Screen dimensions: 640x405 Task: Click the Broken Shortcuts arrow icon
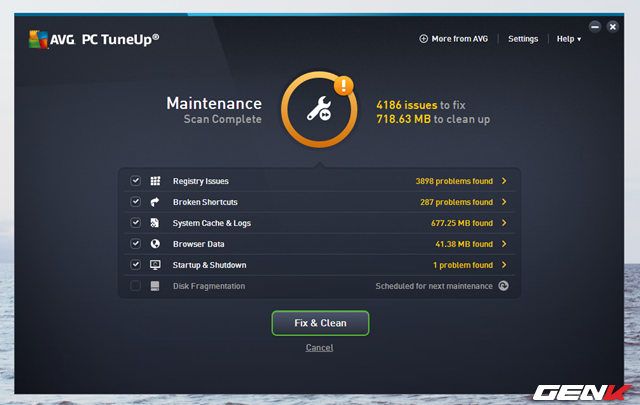point(155,202)
